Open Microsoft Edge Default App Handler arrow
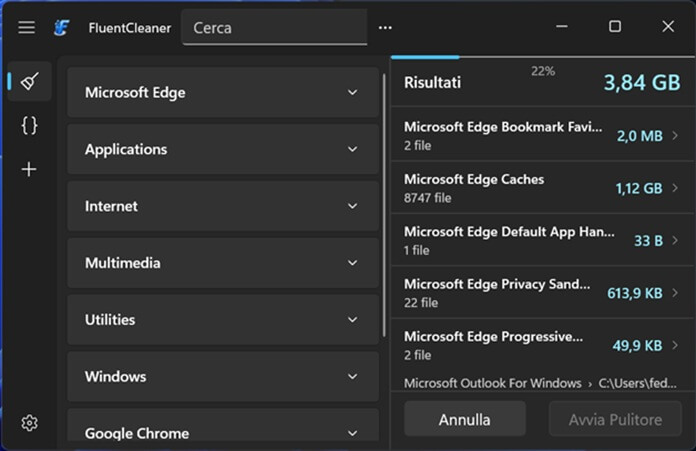 pos(675,240)
